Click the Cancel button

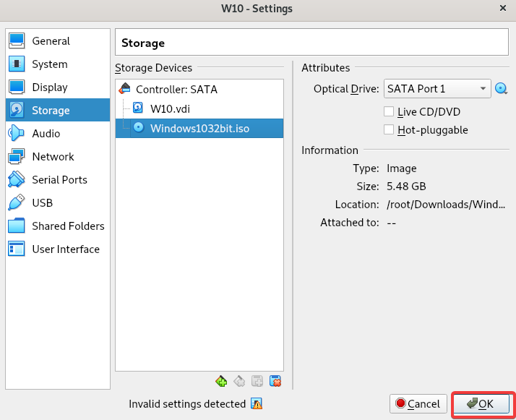click(x=418, y=403)
